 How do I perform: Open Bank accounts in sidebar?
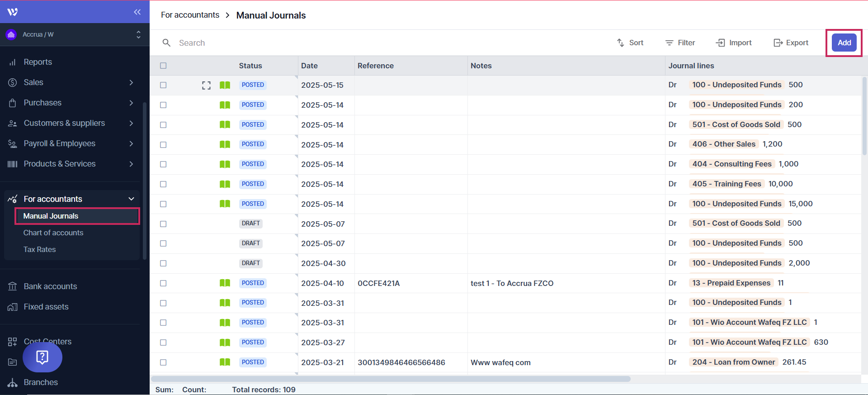coord(50,286)
